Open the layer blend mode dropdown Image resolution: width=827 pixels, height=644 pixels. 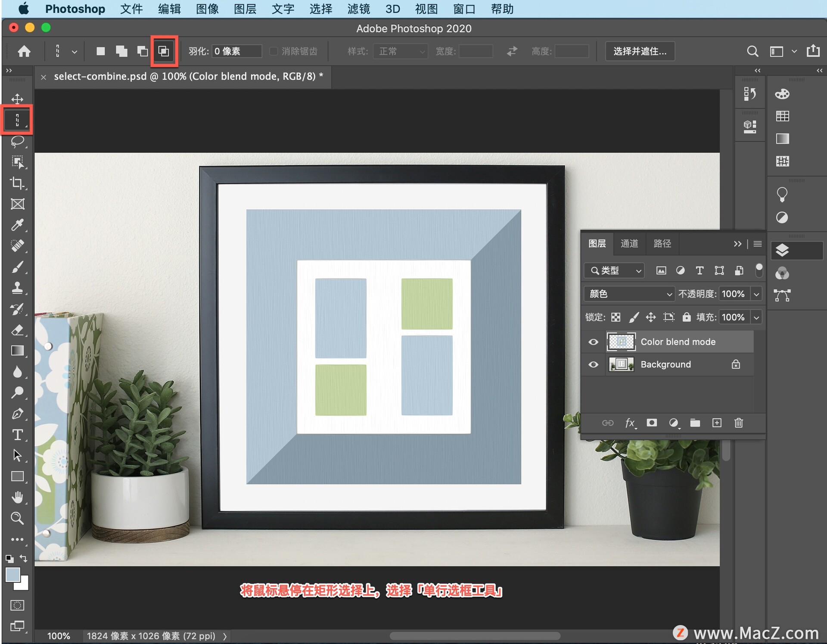click(x=629, y=294)
